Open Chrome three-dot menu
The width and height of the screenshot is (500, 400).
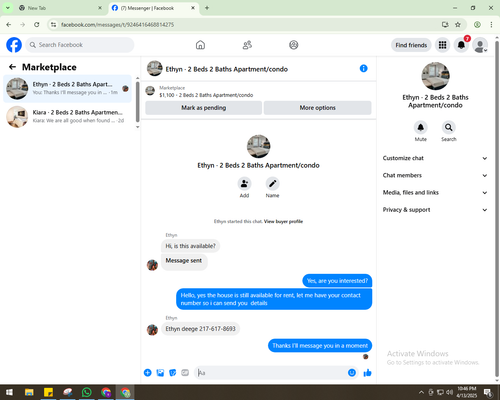491,24
